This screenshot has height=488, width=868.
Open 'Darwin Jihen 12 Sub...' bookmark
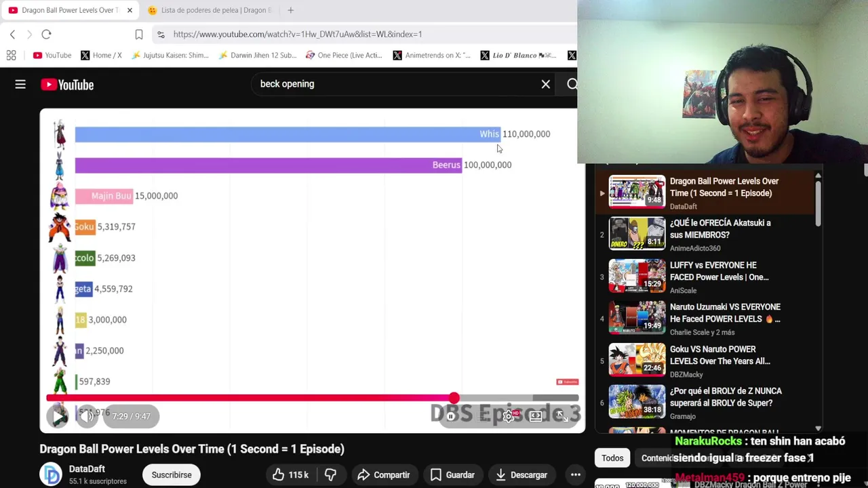point(258,56)
